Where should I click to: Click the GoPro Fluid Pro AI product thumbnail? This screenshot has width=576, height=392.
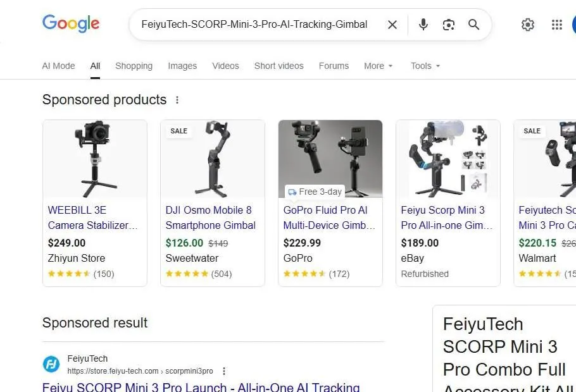[330, 159]
